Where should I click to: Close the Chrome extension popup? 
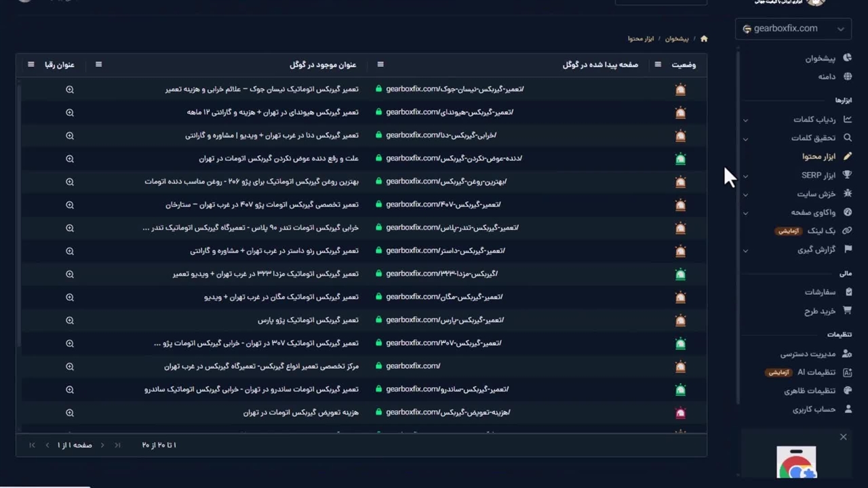click(843, 437)
